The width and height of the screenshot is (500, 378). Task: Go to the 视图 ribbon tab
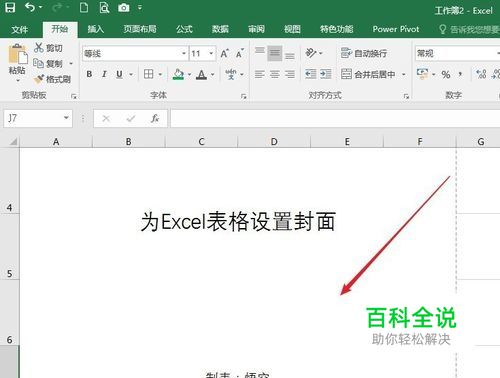coord(292,29)
